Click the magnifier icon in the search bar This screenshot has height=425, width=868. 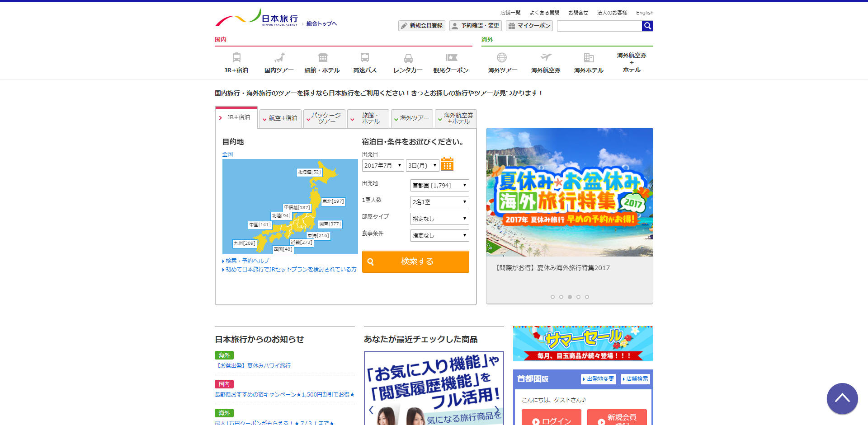tap(647, 26)
